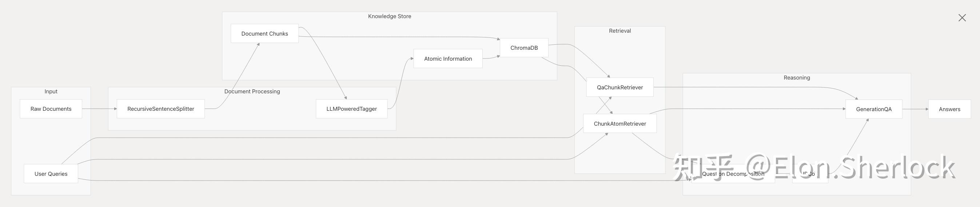980x207 pixels.
Task: Click the ChromaDB node
Action: 524,48
